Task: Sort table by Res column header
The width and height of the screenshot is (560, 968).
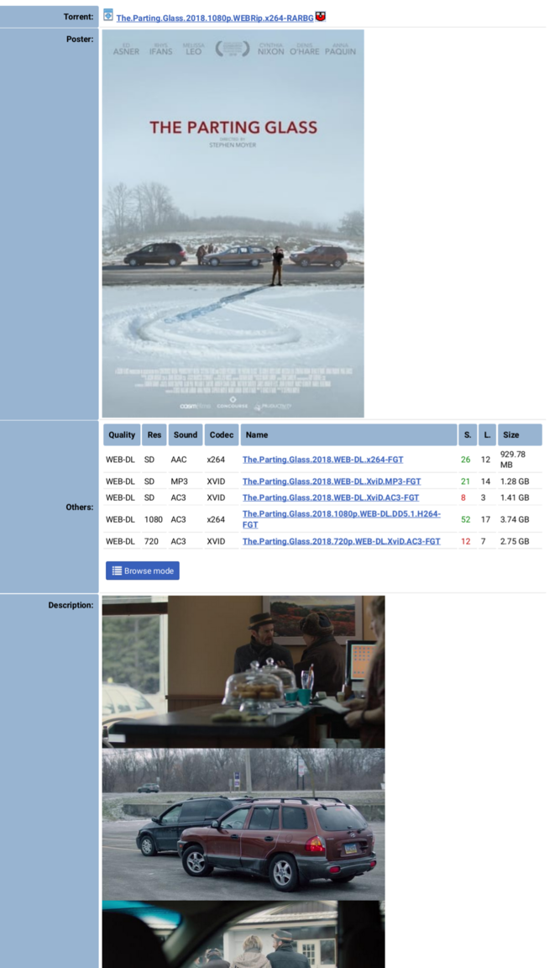Action: [x=154, y=434]
